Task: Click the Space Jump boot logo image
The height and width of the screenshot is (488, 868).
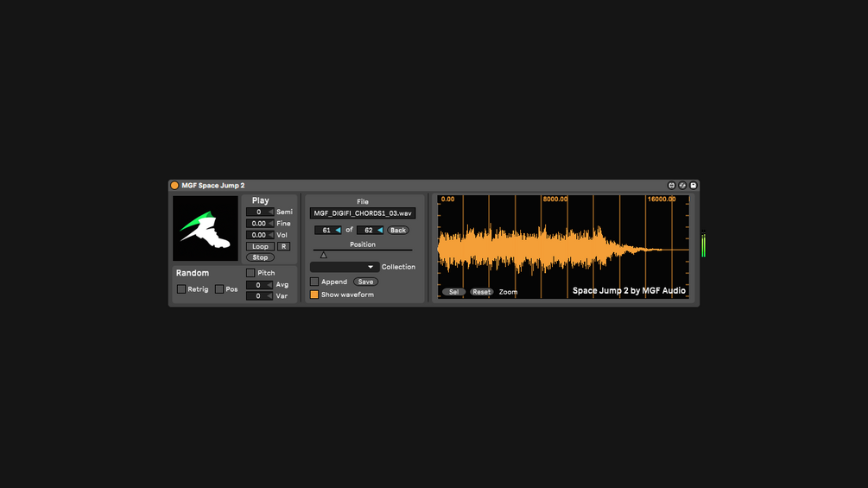Action: 206,228
